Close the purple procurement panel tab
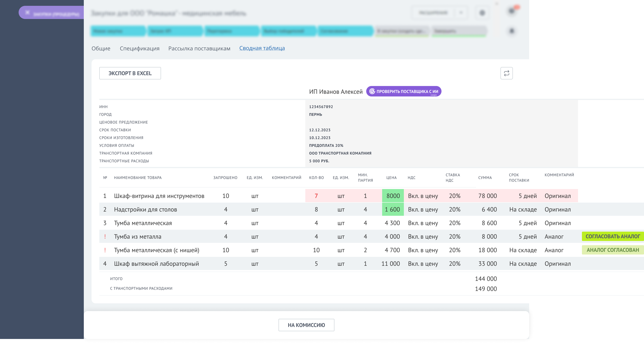The height and width of the screenshot is (344, 644). (x=28, y=12)
